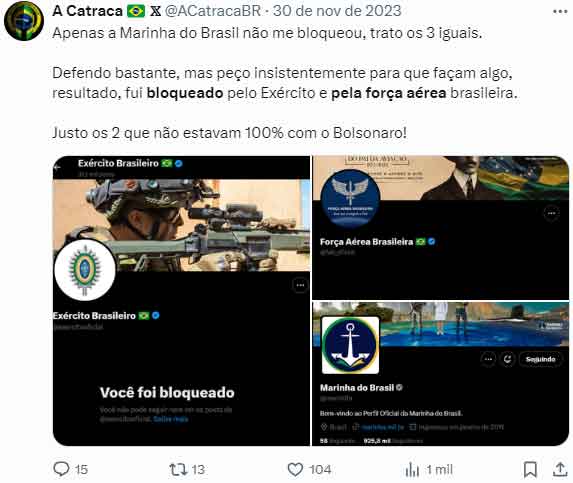Viewport: 573px width, 483px height.
Task: Open A Catraca profile avatar
Action: (24, 21)
